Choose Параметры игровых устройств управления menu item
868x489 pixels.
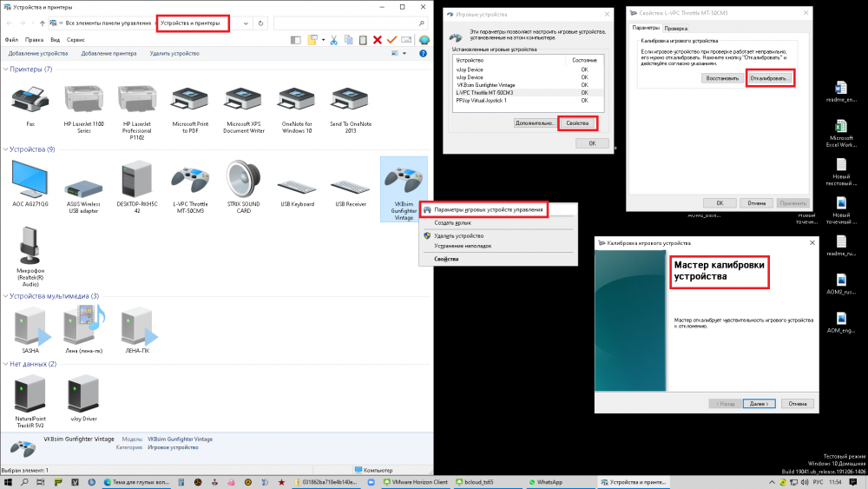[x=488, y=210]
